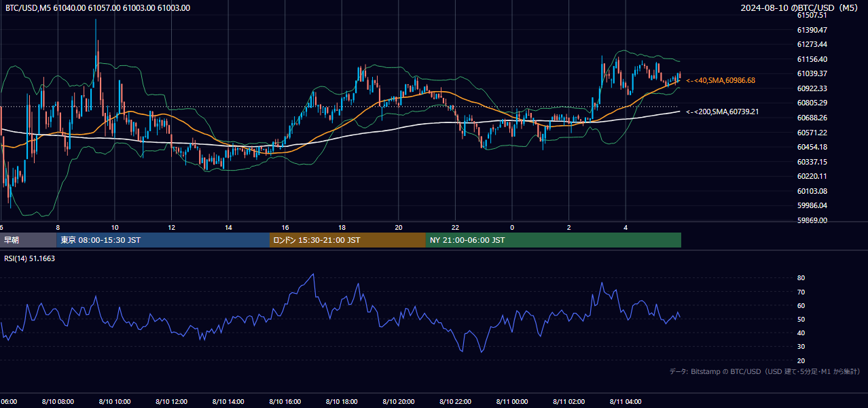Click hour label 2 on main chart axis
Viewport: 868px width, 408px height.
(569, 228)
